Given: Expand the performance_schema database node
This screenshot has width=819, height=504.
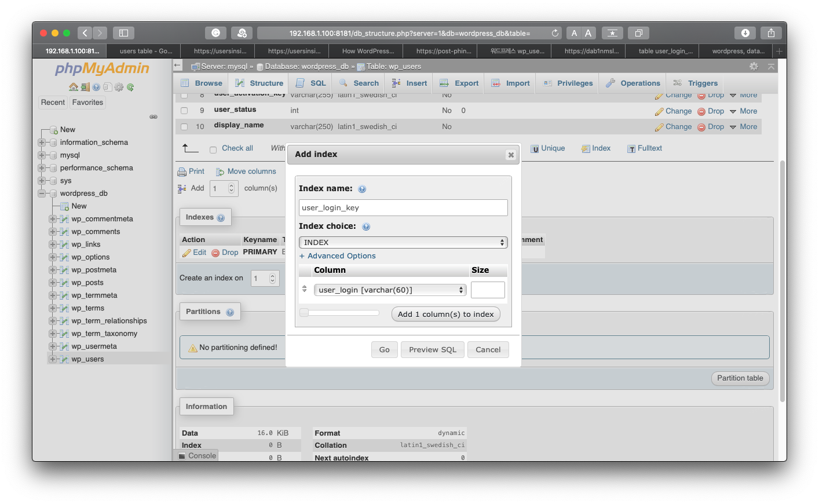Looking at the screenshot, I should pyautogui.click(x=42, y=168).
